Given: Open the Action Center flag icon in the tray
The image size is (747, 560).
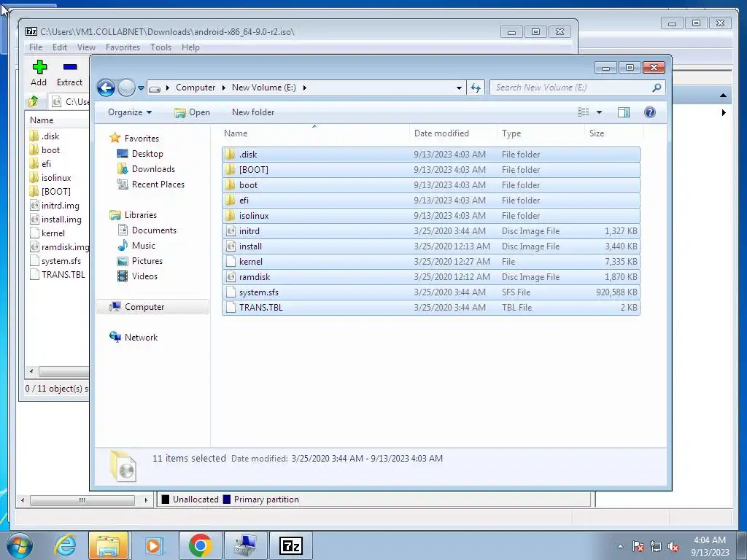Looking at the screenshot, I should [x=638, y=547].
